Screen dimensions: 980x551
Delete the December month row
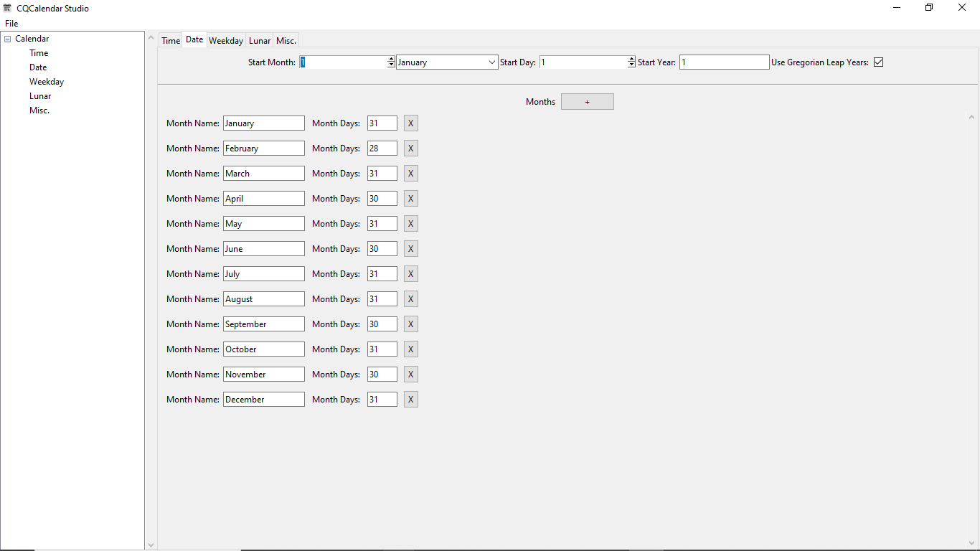point(411,400)
